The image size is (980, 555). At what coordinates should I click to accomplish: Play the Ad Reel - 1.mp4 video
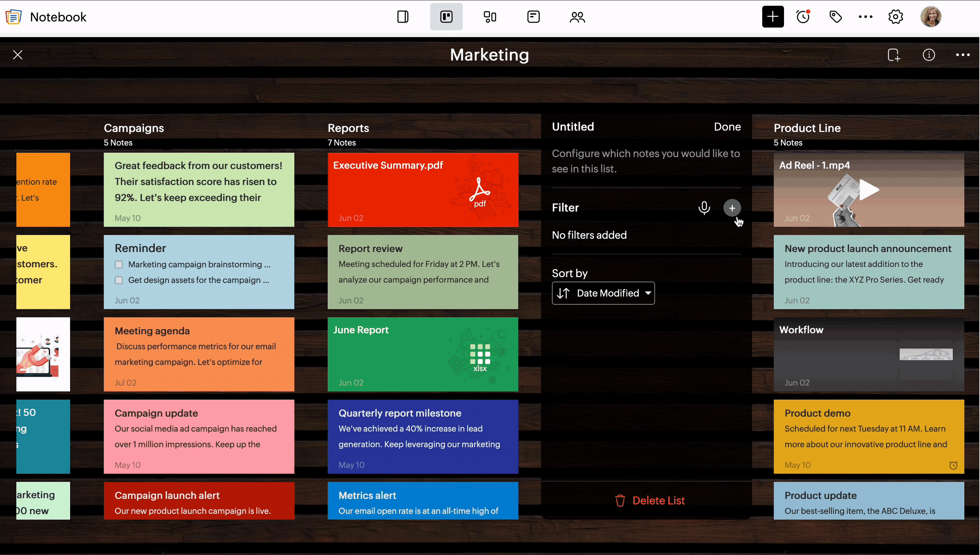(x=869, y=190)
